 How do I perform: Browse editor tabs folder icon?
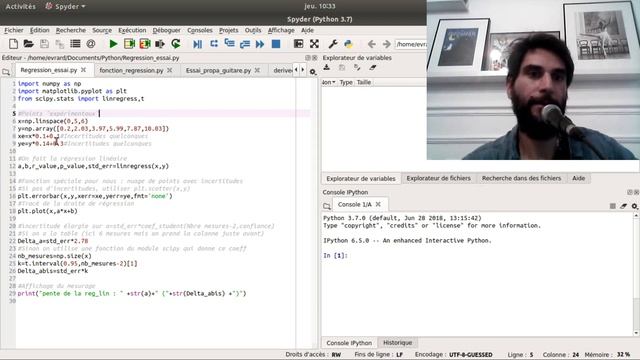pos(6,72)
